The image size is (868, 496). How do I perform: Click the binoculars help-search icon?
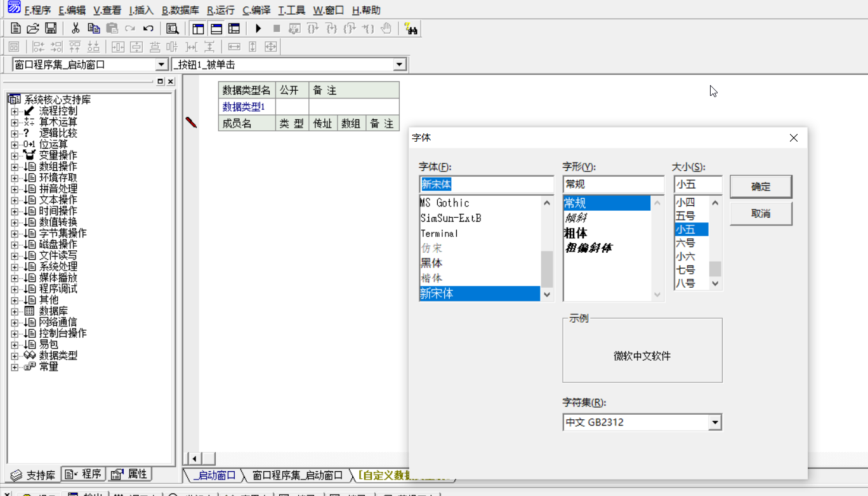coord(411,29)
